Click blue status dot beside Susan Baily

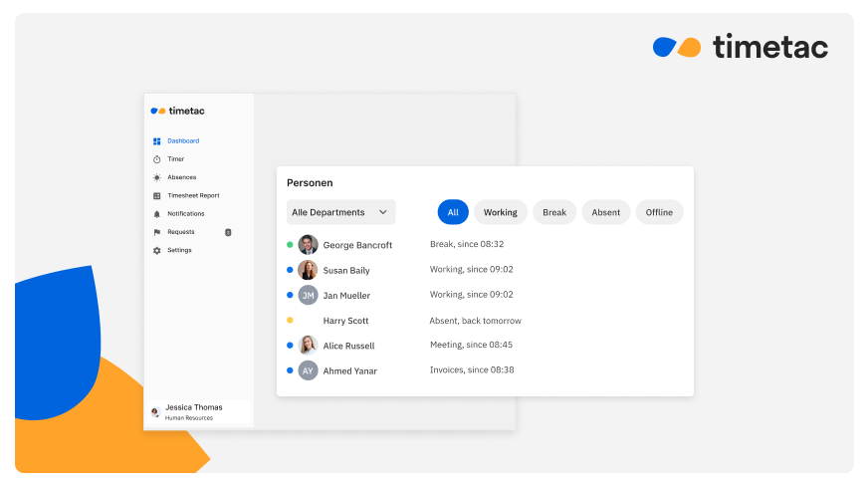click(x=290, y=270)
